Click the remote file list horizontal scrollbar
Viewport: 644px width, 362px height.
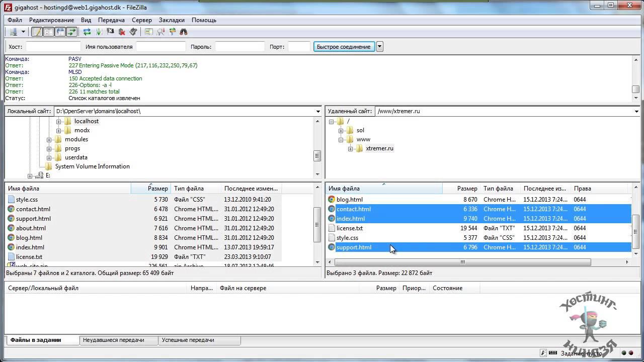tap(462, 262)
